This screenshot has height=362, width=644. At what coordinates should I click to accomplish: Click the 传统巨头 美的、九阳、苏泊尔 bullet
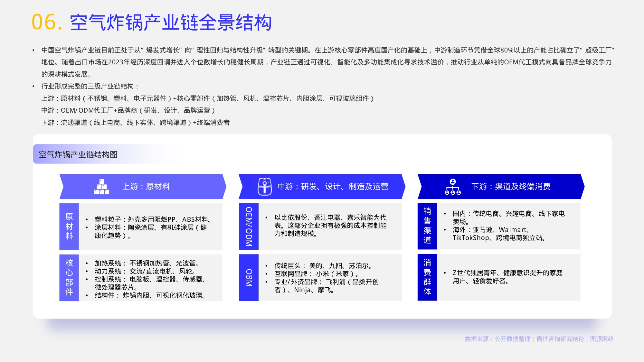point(323,266)
